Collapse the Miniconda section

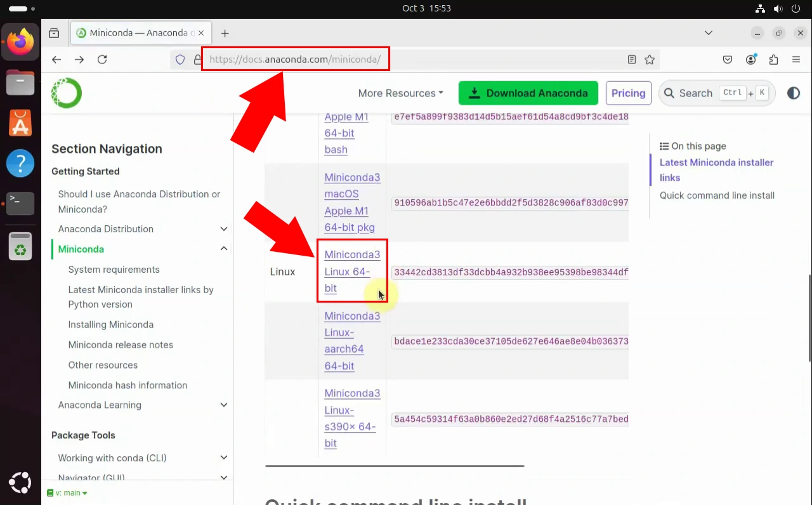223,249
